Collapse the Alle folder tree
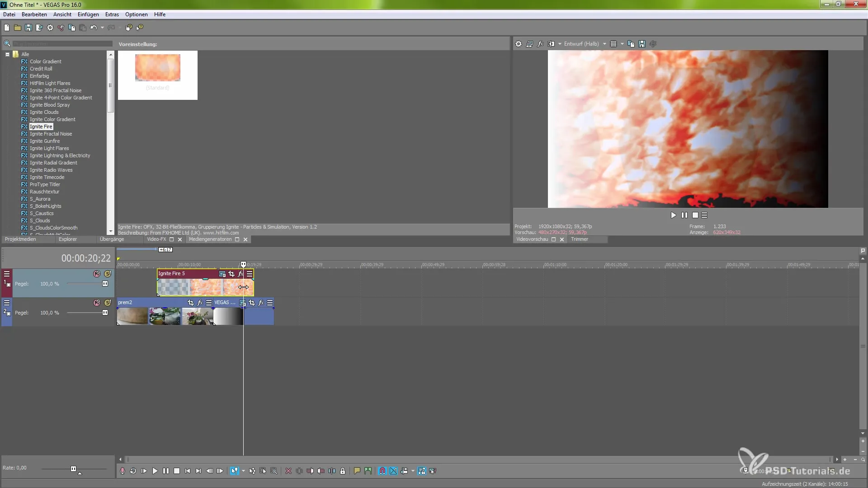Screen dimensions: 868x488 tap(7, 54)
